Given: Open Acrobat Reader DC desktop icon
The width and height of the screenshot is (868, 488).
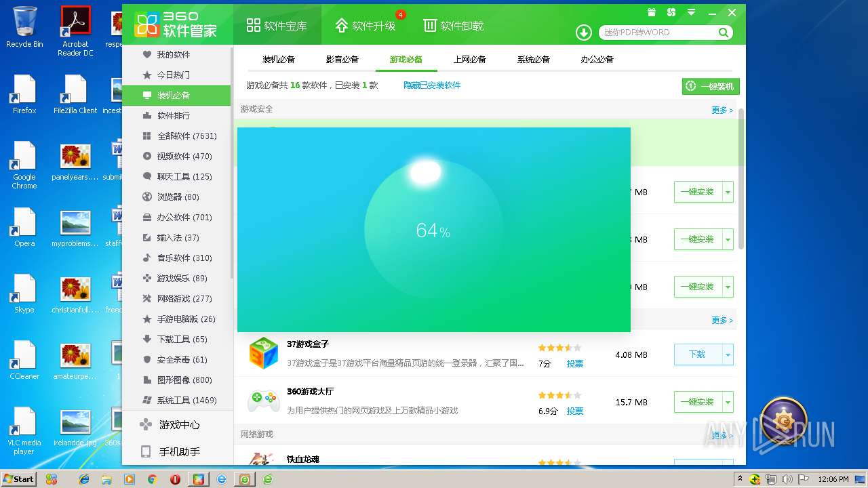Looking at the screenshot, I should tap(75, 31).
